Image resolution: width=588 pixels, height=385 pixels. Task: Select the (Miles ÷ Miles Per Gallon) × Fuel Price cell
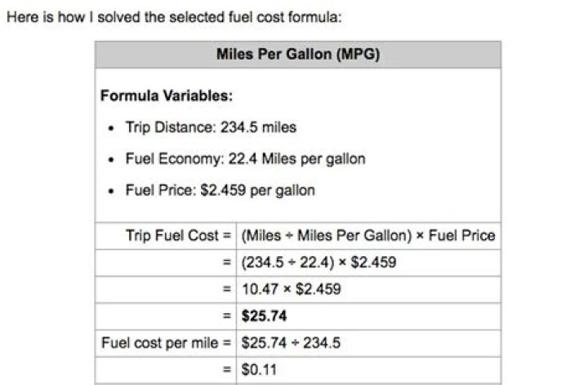click(368, 236)
